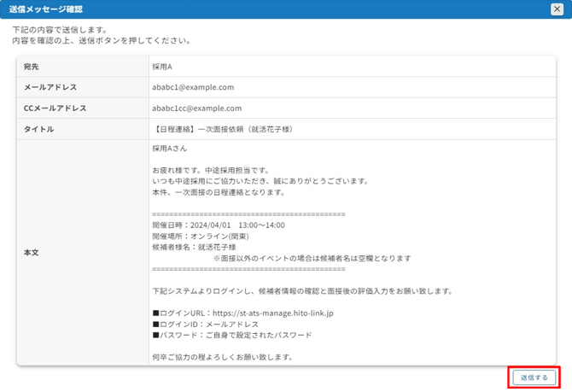Click the instruction 下記の内容で送信します。

point(60,30)
